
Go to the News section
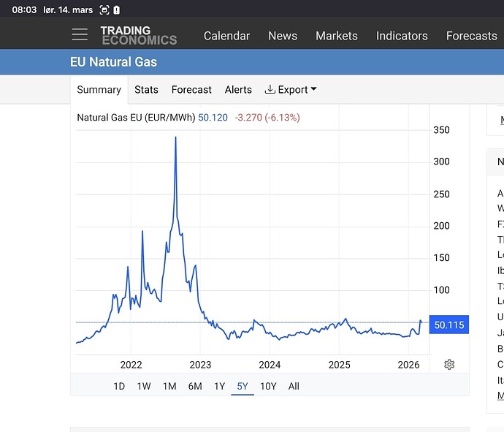pos(282,36)
